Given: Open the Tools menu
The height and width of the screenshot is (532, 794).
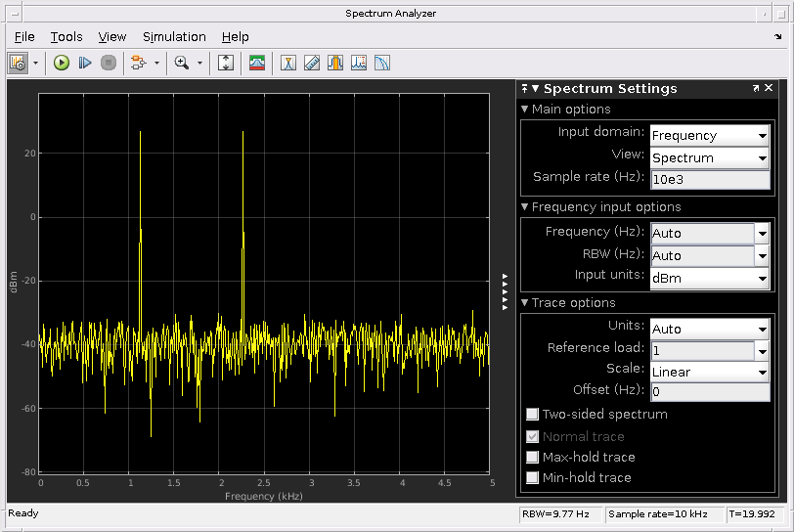Looking at the screenshot, I should pyautogui.click(x=66, y=36).
